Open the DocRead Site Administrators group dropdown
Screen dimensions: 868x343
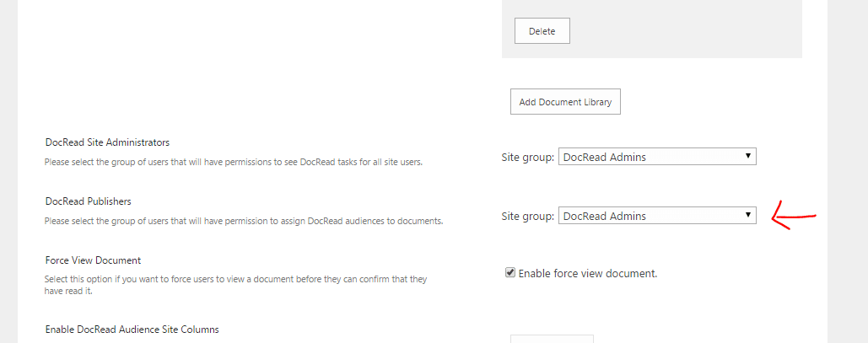click(657, 157)
